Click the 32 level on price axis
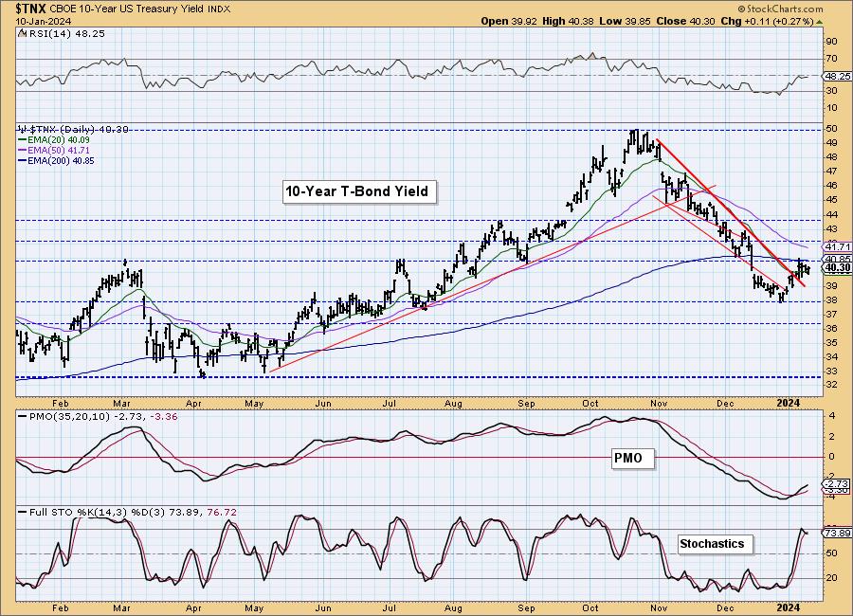This screenshot has width=853, height=616. point(831,384)
